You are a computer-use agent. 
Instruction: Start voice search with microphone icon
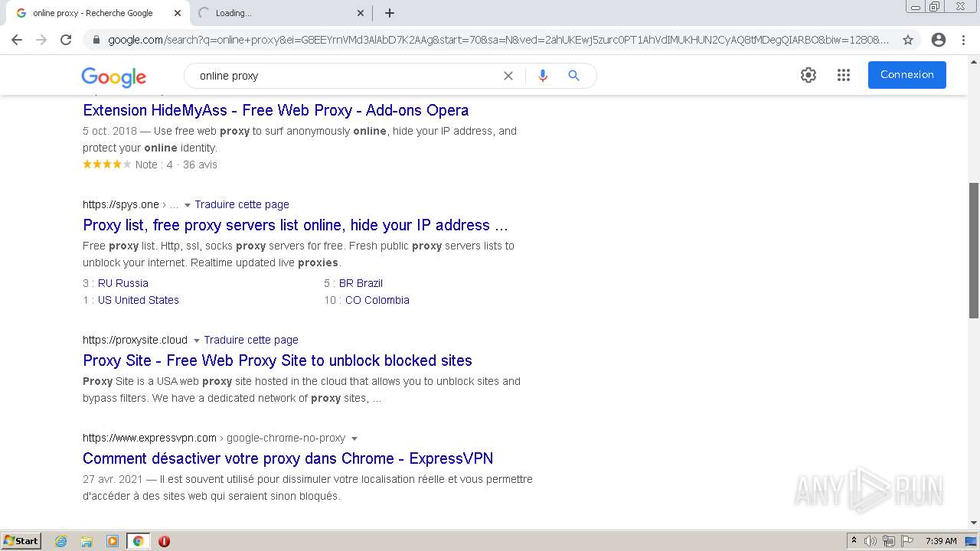coord(543,76)
